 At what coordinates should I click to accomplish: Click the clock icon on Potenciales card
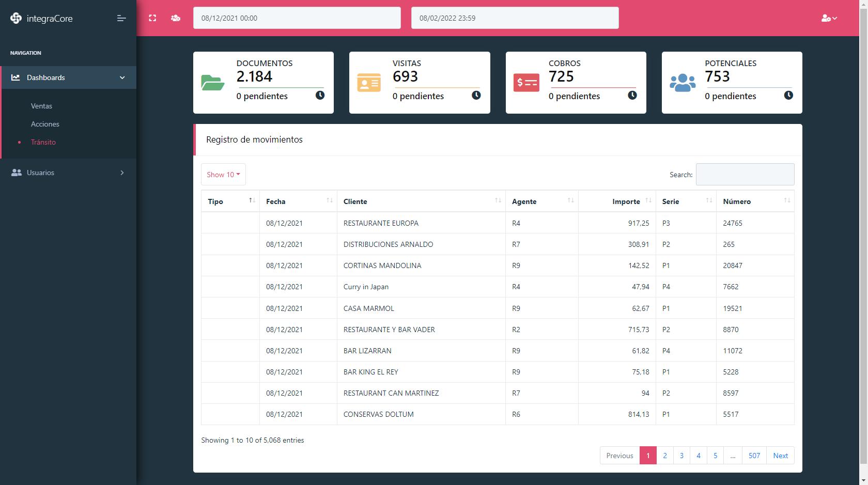(788, 95)
